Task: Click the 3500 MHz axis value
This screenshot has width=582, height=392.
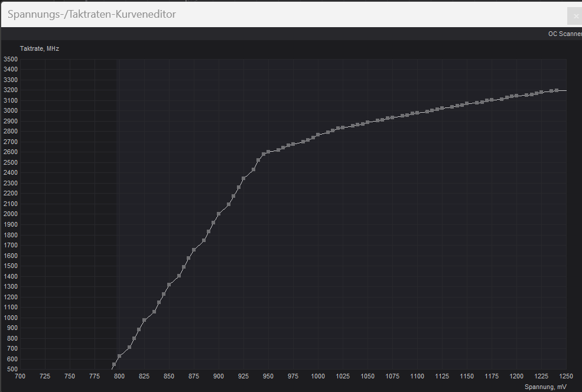Action: pyautogui.click(x=10, y=59)
